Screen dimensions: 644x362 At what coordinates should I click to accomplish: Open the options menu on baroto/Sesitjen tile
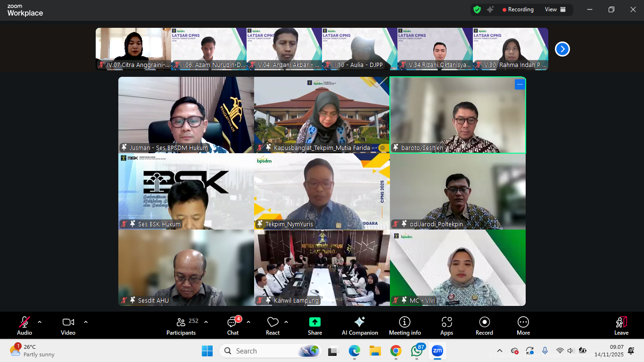520,84
